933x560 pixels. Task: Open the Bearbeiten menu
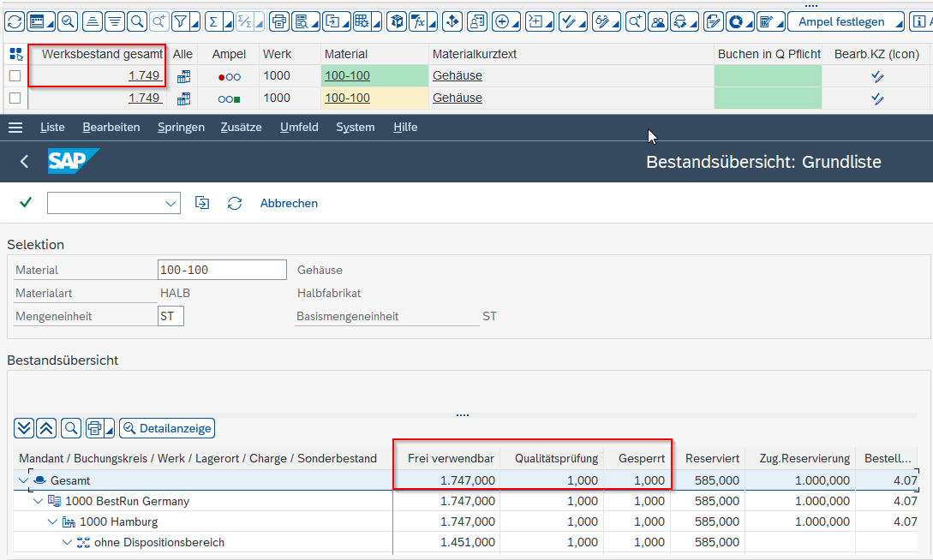pyautogui.click(x=111, y=128)
